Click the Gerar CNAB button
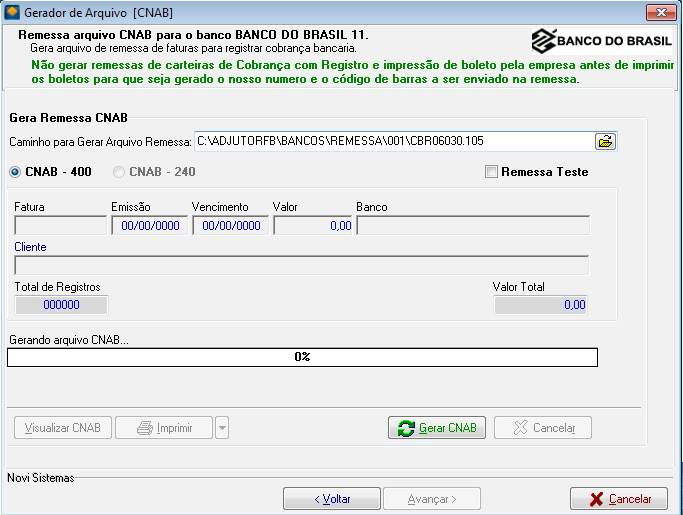The image size is (683, 515). pos(437,428)
